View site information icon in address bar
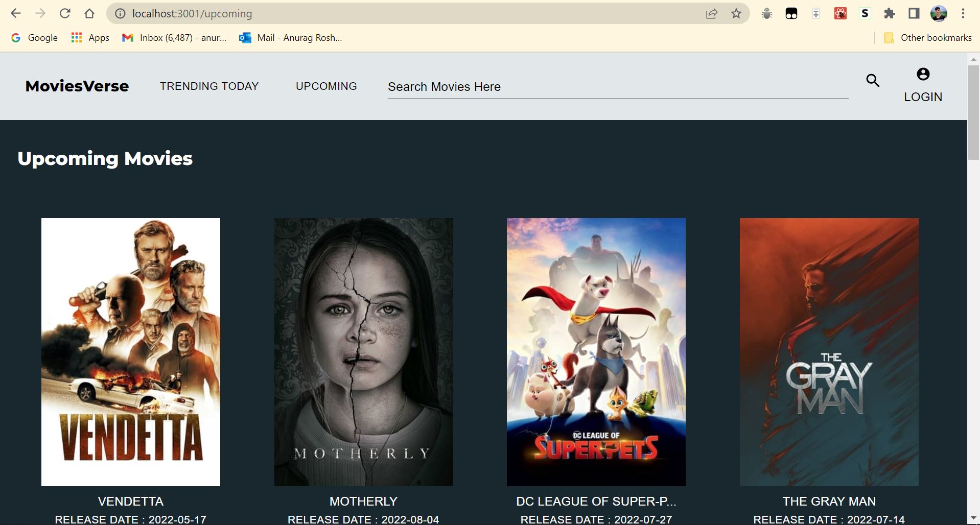The width and height of the screenshot is (980, 525). (120, 14)
